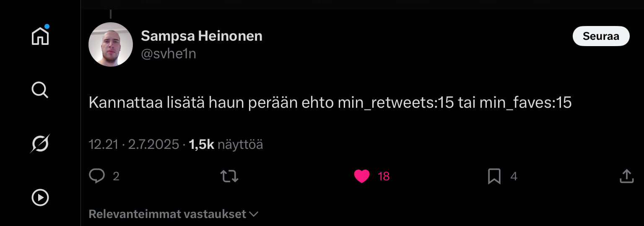Unlike the post via the pink heart
Image resolution: width=644 pixels, height=226 pixels.
coord(362,177)
